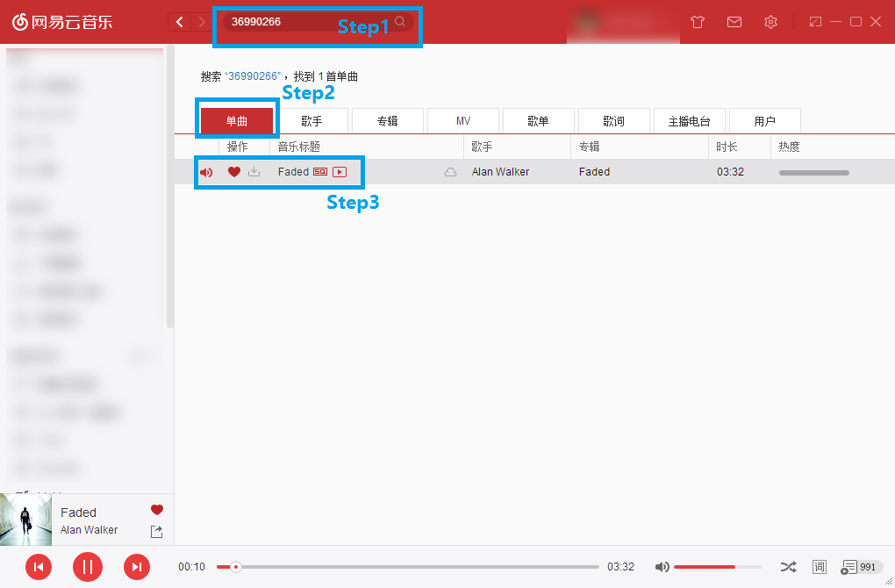Click Alan Walker in now-playing panel
Screen dimensions: 895x588
coord(89,530)
